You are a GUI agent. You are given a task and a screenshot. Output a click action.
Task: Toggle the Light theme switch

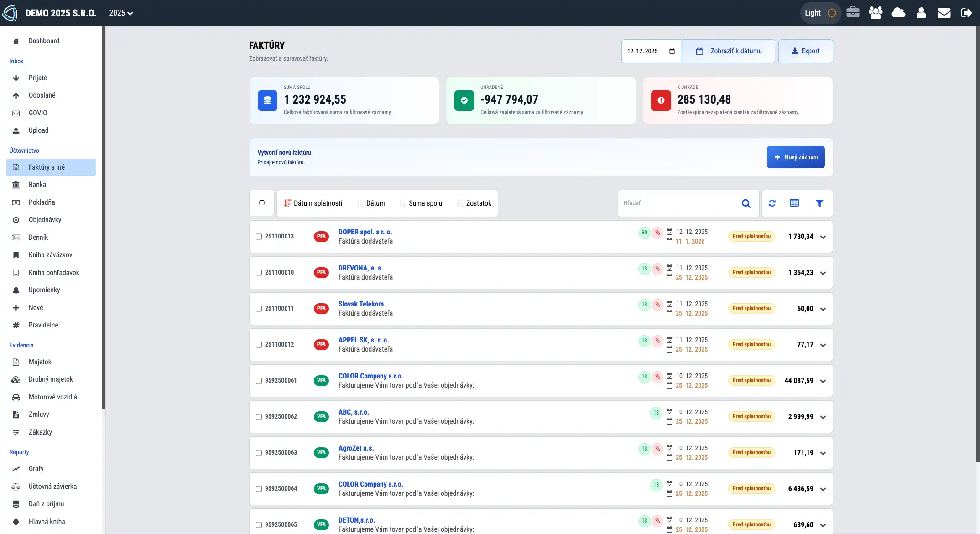click(820, 13)
